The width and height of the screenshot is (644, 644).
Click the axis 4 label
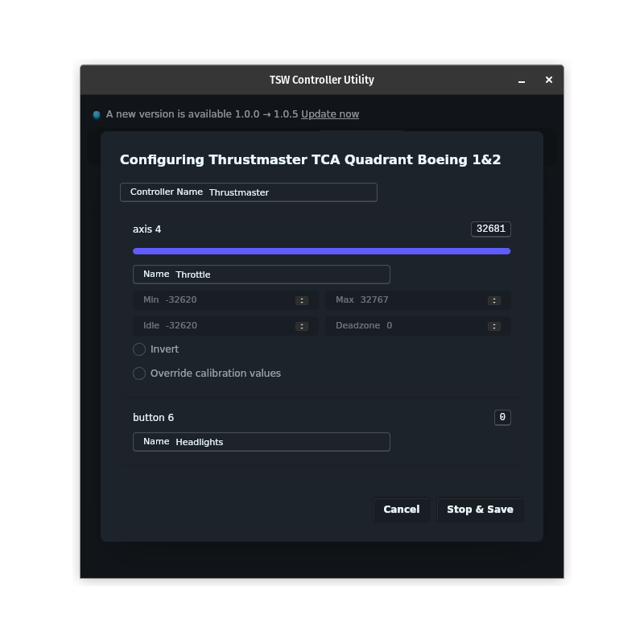coord(147,229)
